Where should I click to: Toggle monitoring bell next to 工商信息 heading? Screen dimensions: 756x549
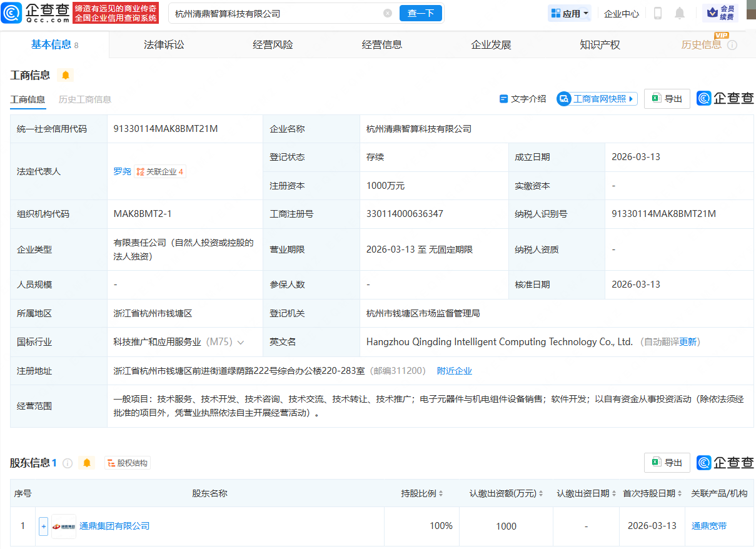tap(66, 74)
